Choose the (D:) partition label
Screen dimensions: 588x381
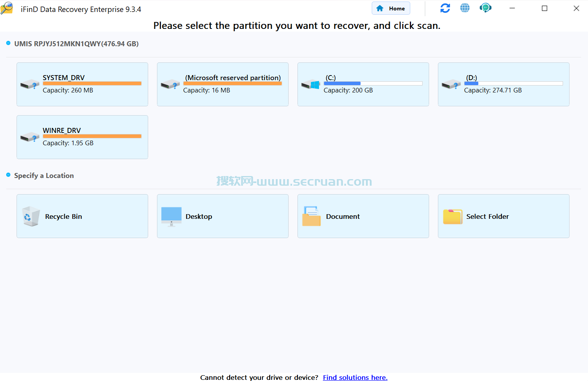[471, 77]
